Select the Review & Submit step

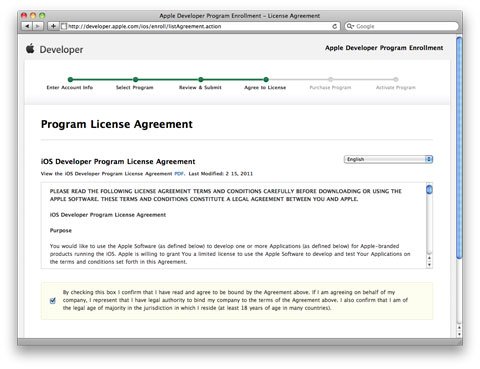point(200,87)
